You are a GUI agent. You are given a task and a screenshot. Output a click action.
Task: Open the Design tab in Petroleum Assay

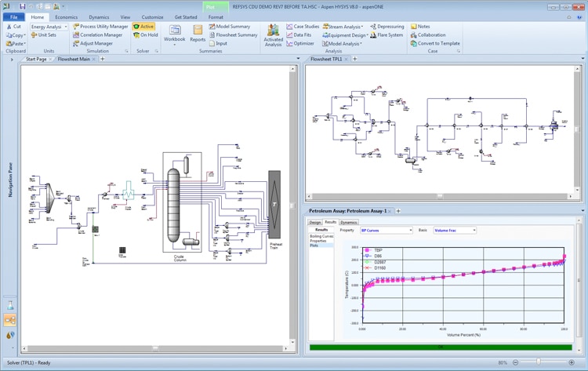pos(314,223)
